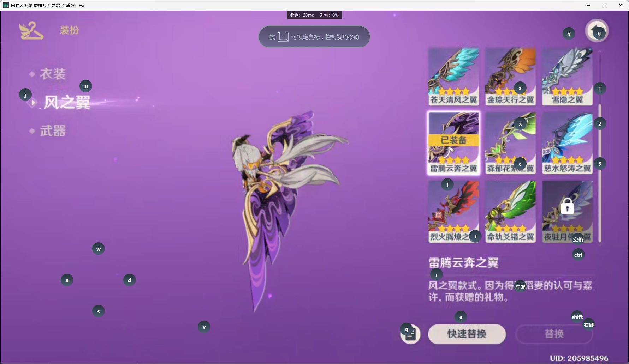The image size is (629, 364).
Task: Tap the virtual J key overlay
Action: pos(25,95)
